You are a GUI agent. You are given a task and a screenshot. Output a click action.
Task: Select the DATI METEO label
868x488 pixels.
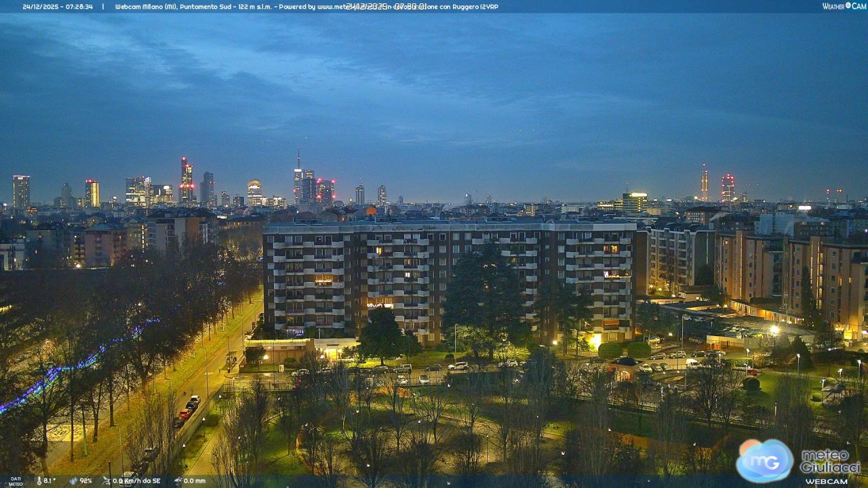tap(15, 481)
